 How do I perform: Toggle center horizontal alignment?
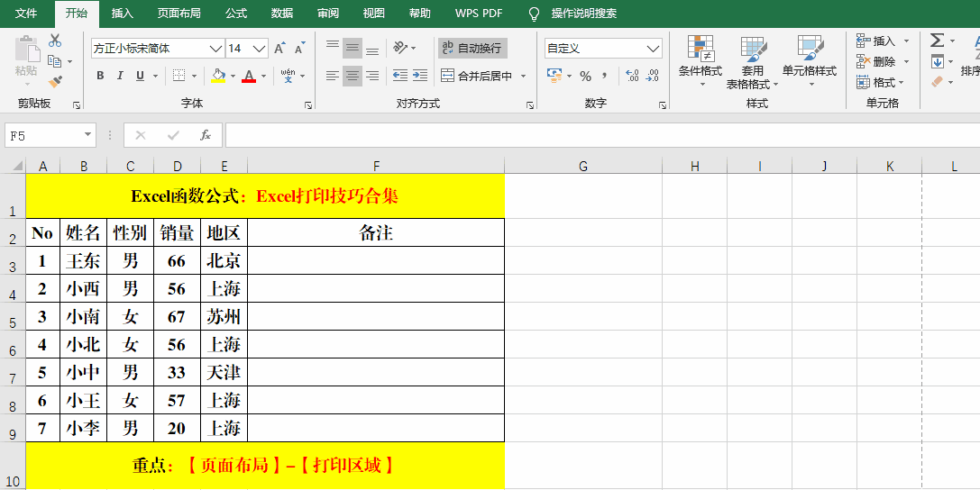(353, 76)
